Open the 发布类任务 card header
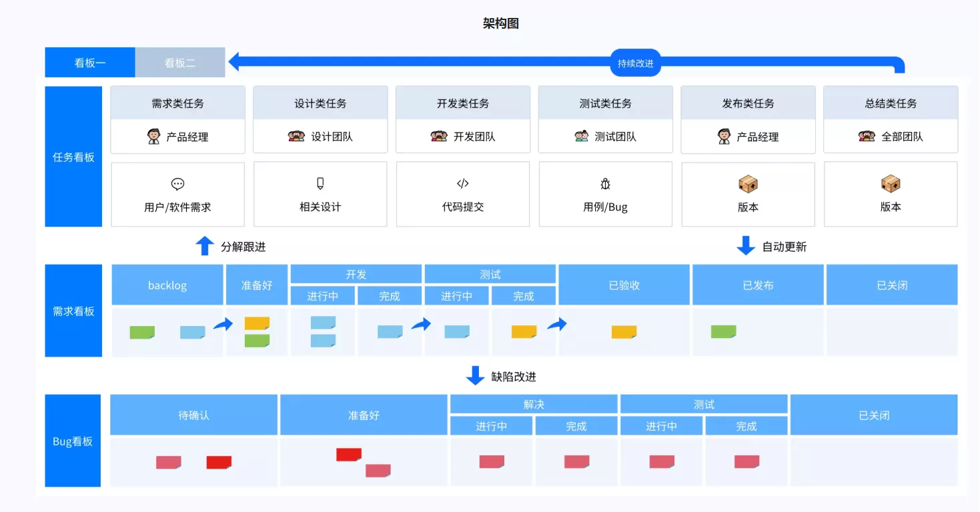 (x=749, y=103)
